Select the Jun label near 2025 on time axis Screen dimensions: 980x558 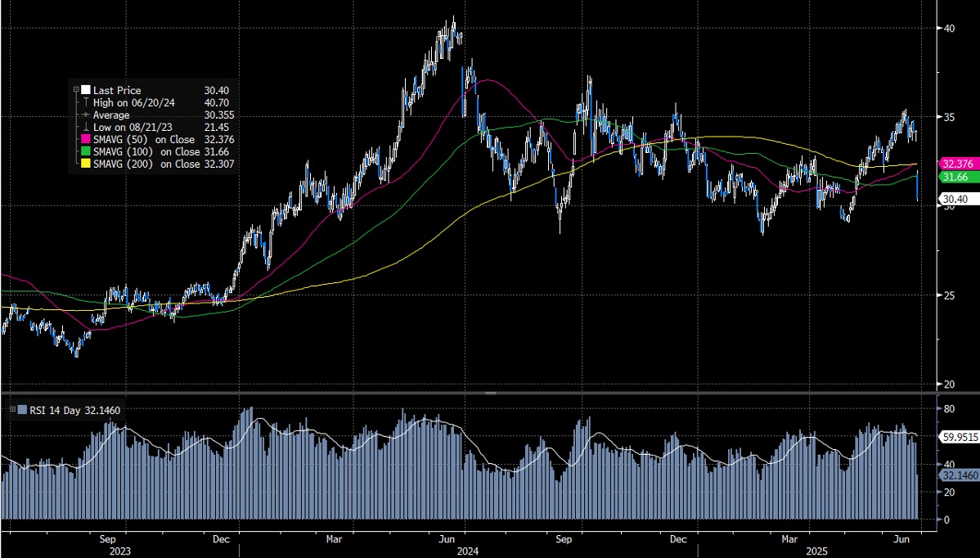click(x=902, y=539)
